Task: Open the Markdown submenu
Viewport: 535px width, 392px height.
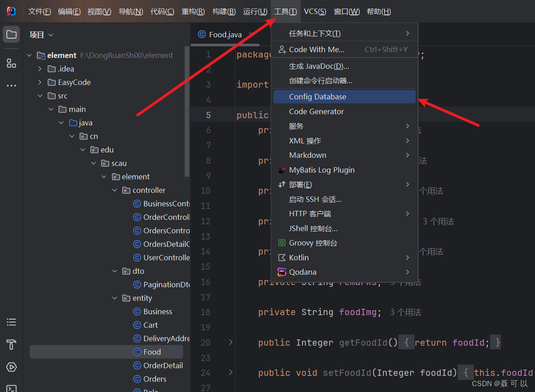Action: [345, 155]
